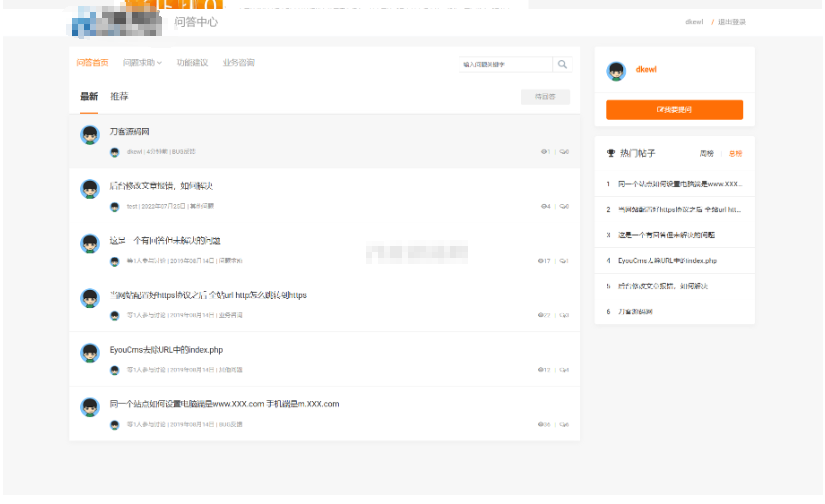Click the orange 我要提问 button

tap(674, 109)
